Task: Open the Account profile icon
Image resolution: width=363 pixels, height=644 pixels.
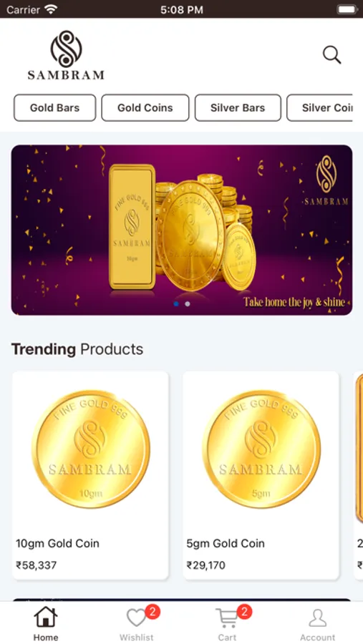Action: tap(317, 618)
